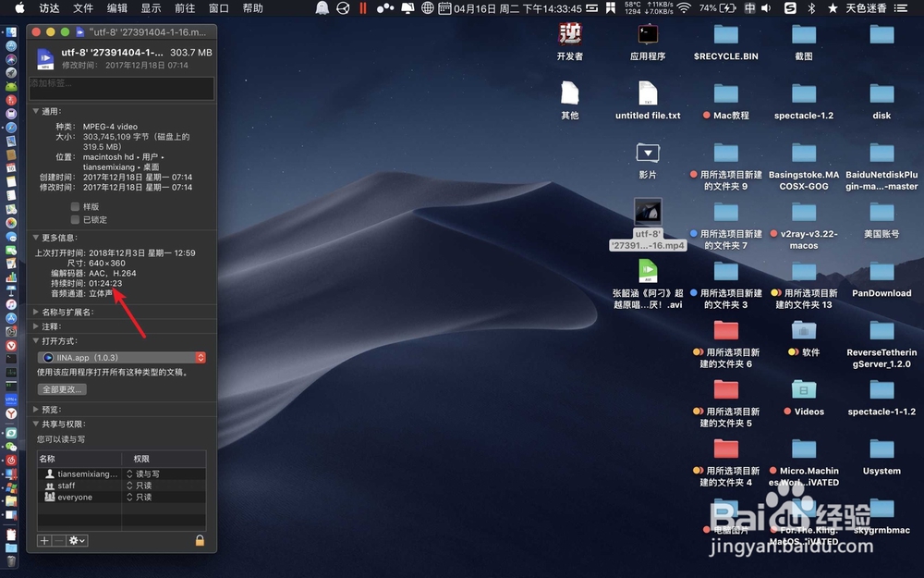Open Wi-Fi status in menu bar

point(684,7)
